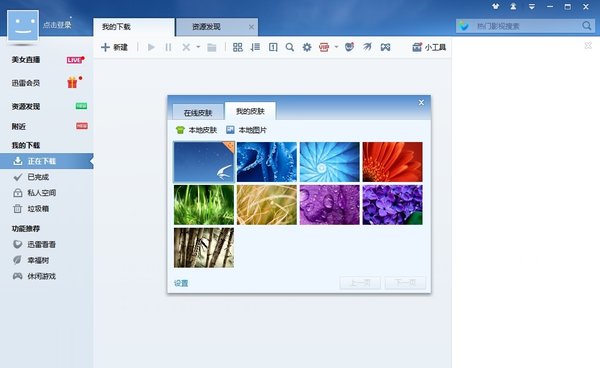Open the 小工具 toolbox
Image resolution: width=600 pixels, height=368 pixels.
(x=429, y=47)
